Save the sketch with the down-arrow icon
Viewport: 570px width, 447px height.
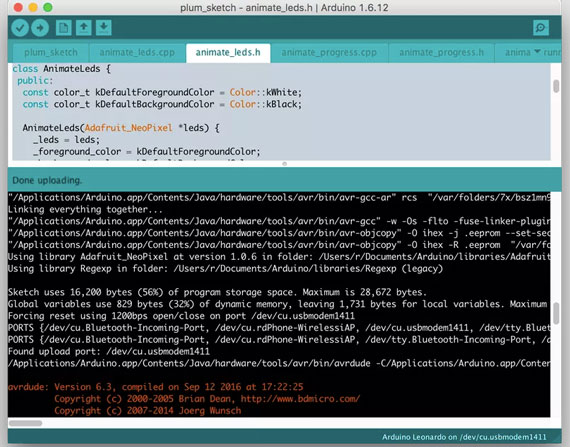pos(104,28)
